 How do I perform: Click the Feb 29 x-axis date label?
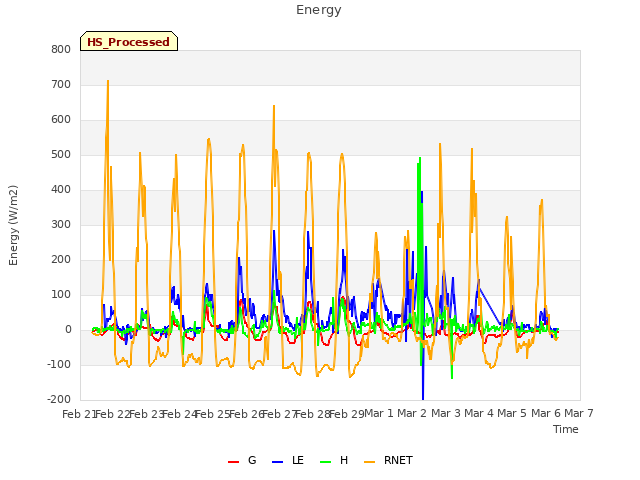click(347, 414)
